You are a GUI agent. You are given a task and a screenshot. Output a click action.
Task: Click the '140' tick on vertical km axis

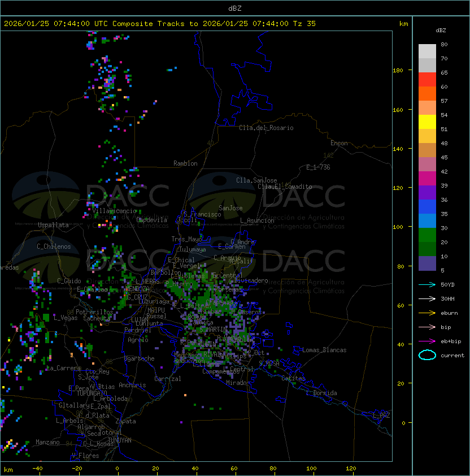tap(398, 149)
